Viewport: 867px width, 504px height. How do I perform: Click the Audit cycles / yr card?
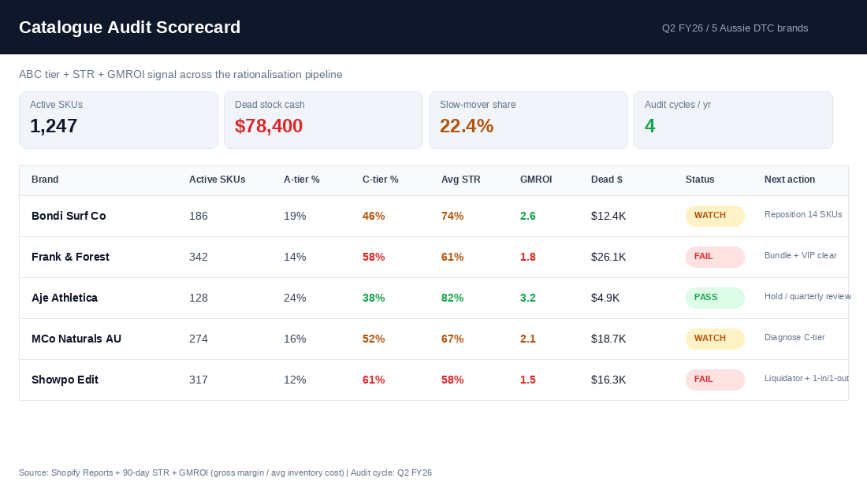click(733, 120)
